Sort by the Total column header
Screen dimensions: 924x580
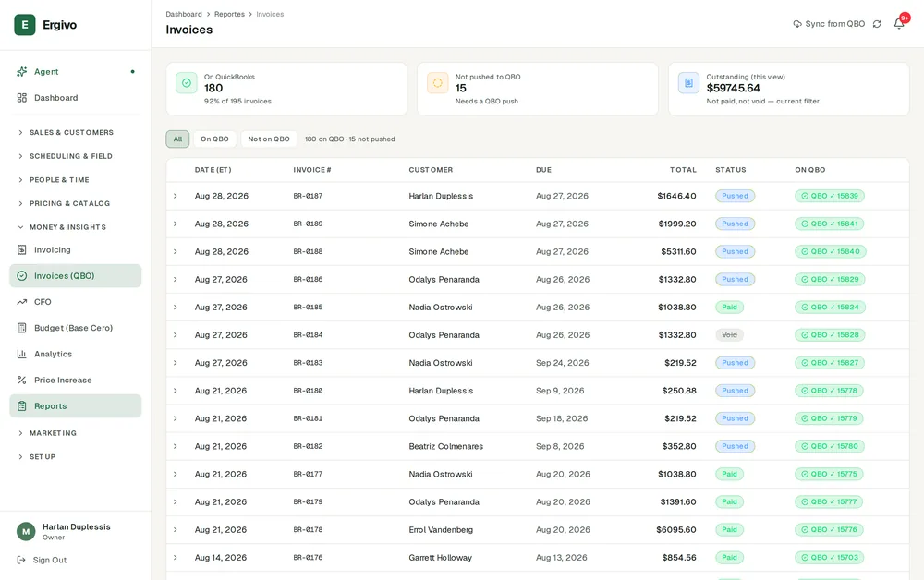683,170
